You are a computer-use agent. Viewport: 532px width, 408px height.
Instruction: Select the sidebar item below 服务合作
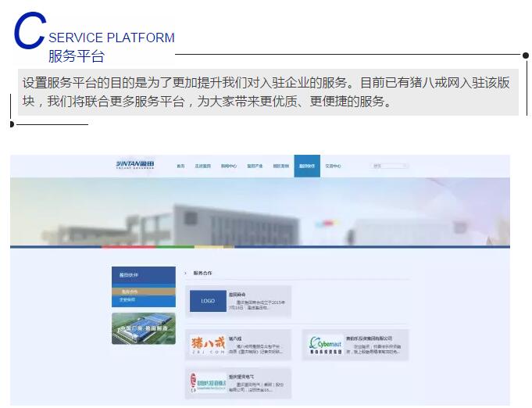point(128,299)
